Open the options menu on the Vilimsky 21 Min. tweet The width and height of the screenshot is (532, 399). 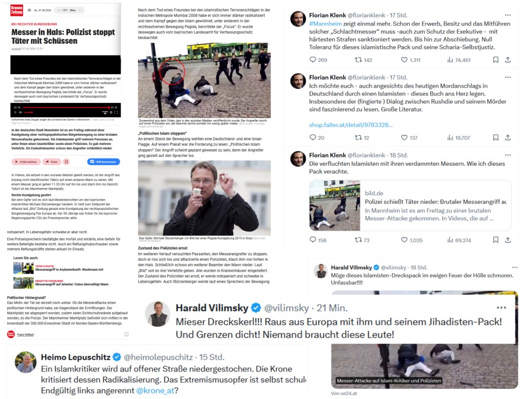[501, 308]
